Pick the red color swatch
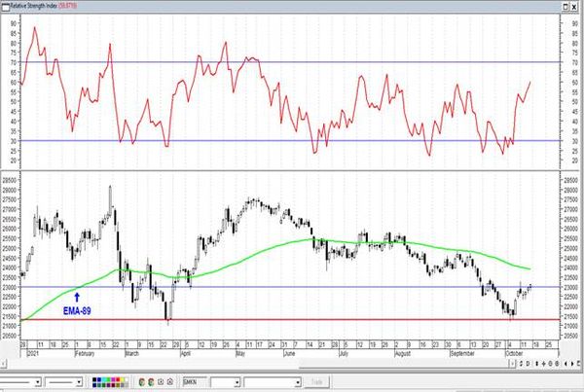Image resolution: width=584 pixels, height=392 pixels. (118, 379)
